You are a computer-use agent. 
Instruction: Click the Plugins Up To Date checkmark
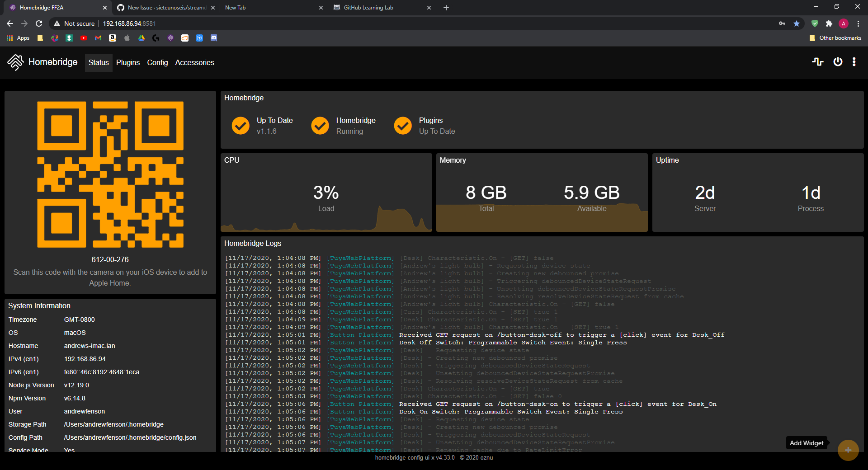402,126
